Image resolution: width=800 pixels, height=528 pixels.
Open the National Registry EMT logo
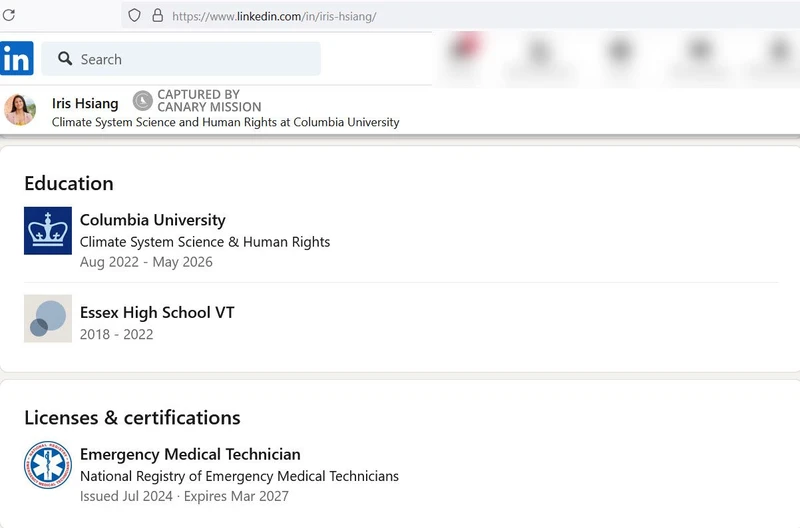[x=48, y=465]
